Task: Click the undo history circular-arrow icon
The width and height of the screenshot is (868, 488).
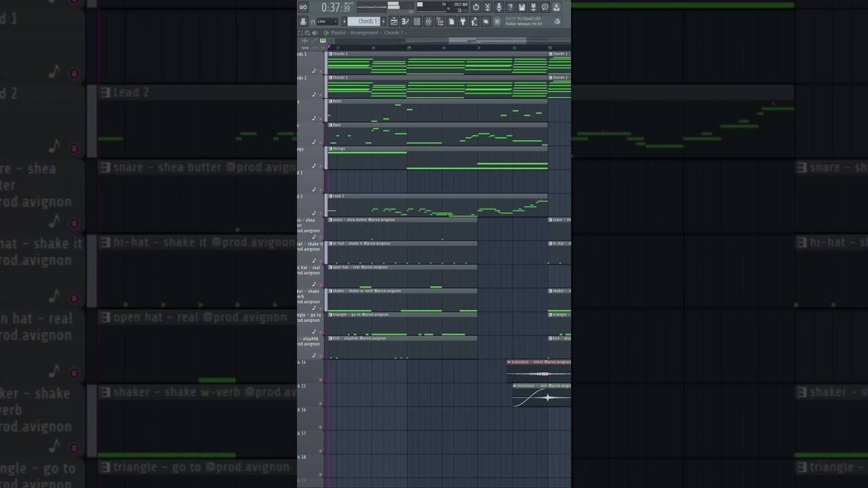Action: pos(476,7)
